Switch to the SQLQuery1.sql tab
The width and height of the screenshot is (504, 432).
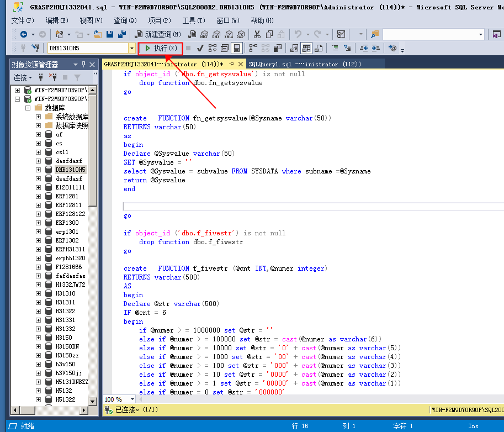304,64
